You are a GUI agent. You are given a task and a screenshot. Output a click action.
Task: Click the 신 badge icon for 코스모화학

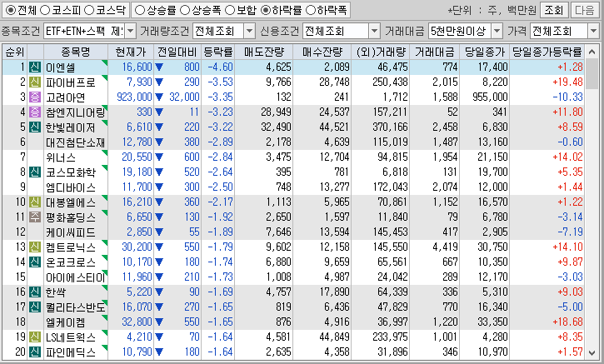pos(35,172)
